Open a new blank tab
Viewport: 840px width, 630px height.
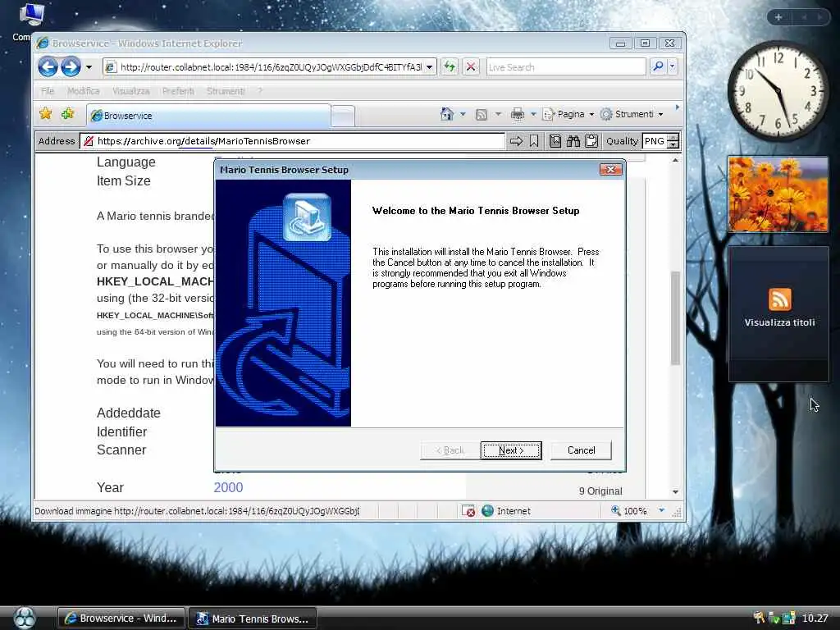click(343, 116)
